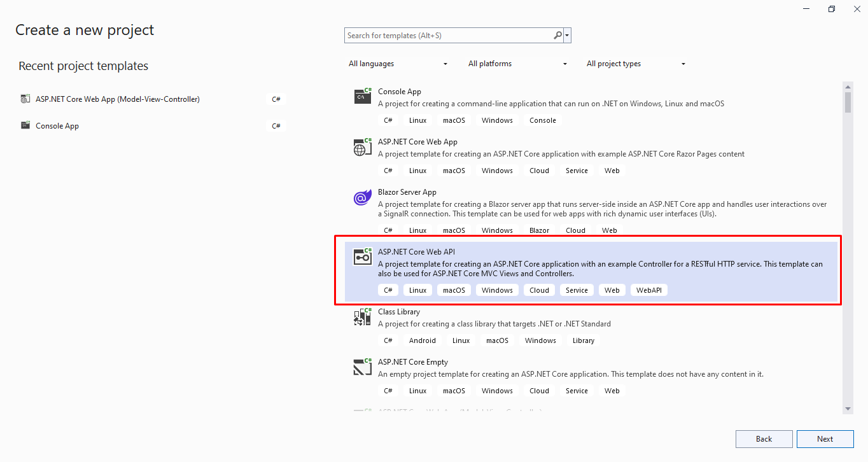Click the Back button
Viewport: 868px width, 462px height.
pyautogui.click(x=764, y=439)
